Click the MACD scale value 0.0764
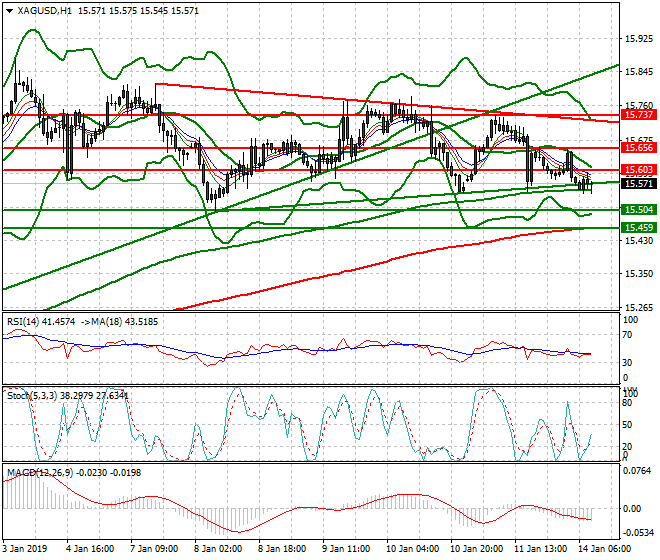The image size is (660, 560). click(638, 471)
